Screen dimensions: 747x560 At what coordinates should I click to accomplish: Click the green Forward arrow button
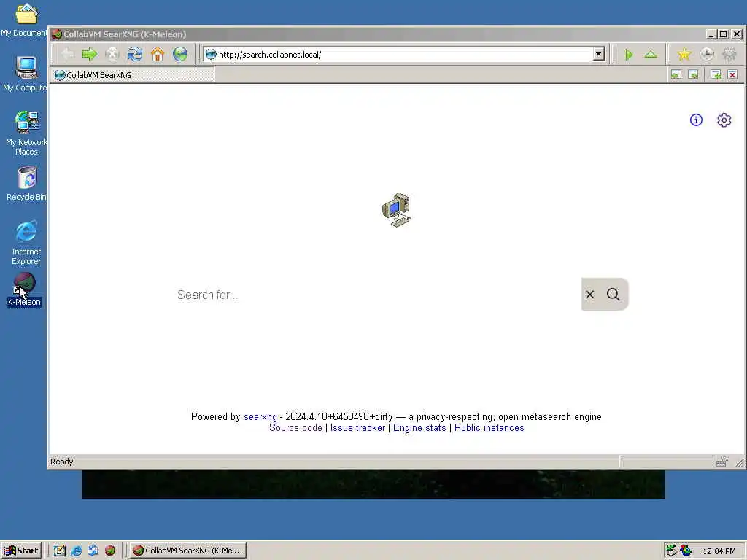click(90, 54)
